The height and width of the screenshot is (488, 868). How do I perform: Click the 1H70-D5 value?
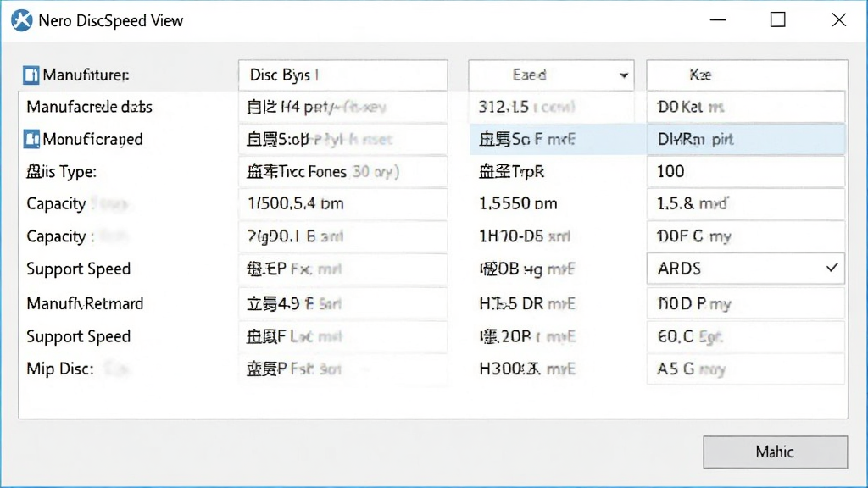[524, 236]
